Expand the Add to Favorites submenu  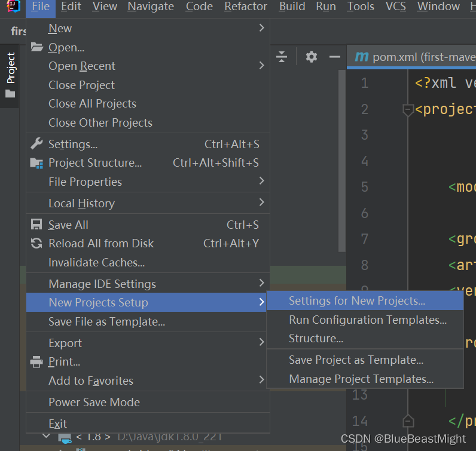pos(148,381)
